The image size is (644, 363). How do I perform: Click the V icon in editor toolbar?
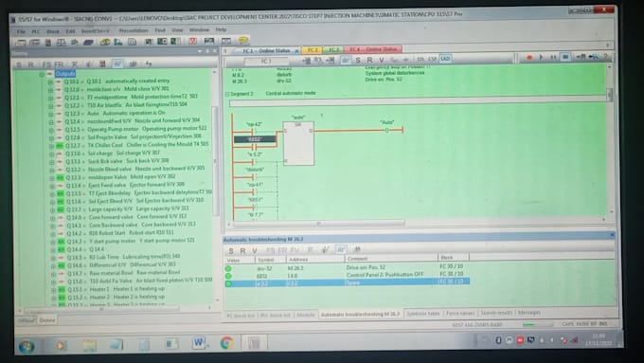coord(381,60)
